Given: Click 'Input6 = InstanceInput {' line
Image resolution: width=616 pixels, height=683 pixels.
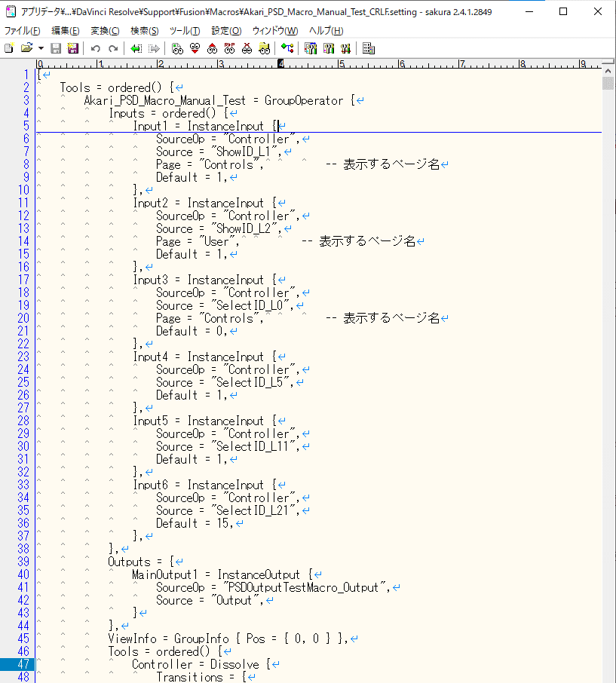Looking at the screenshot, I should pyautogui.click(x=205, y=485).
